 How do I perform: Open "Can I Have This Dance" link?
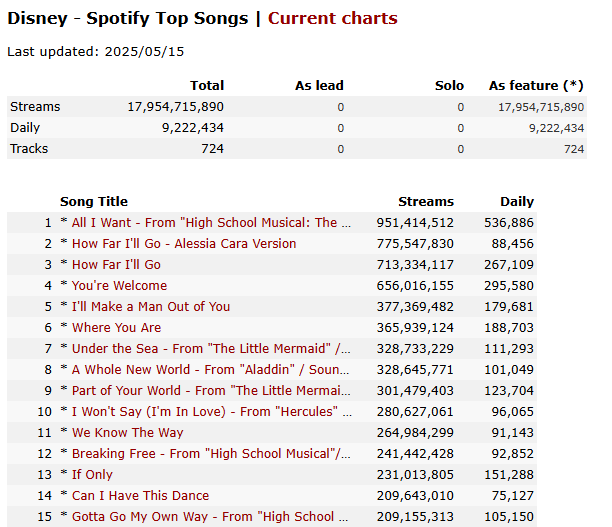(x=140, y=496)
